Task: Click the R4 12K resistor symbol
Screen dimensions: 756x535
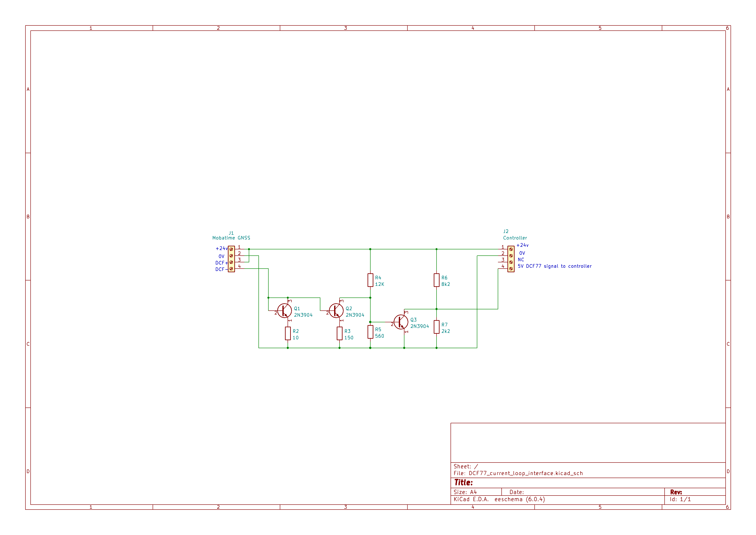Action: coord(370,280)
